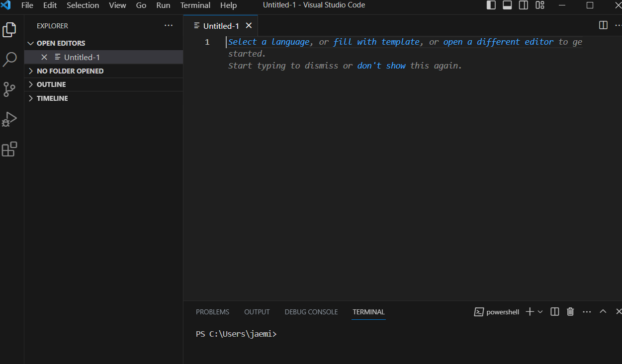The width and height of the screenshot is (622, 364).
Task: Click the 'don't show' link
Action: (x=381, y=66)
